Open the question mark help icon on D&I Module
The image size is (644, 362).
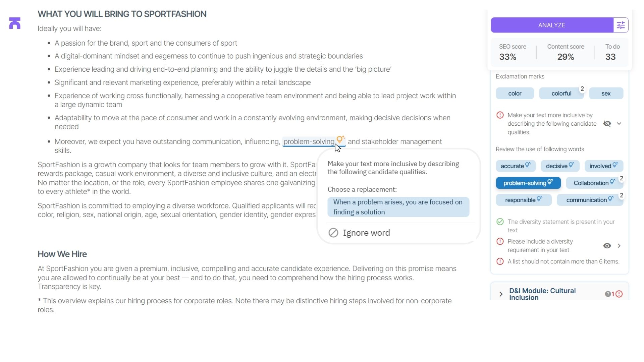tap(608, 294)
